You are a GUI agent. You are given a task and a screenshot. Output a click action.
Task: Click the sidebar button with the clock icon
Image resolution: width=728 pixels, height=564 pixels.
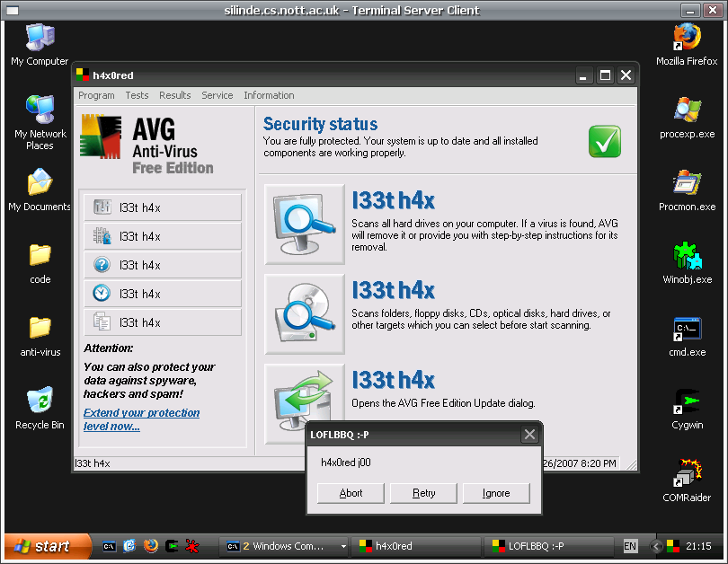[x=163, y=294]
